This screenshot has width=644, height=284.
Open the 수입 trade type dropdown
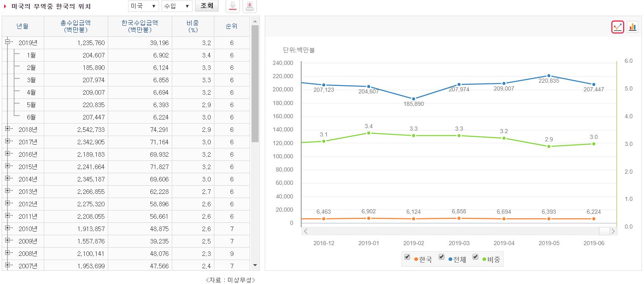(x=177, y=6)
